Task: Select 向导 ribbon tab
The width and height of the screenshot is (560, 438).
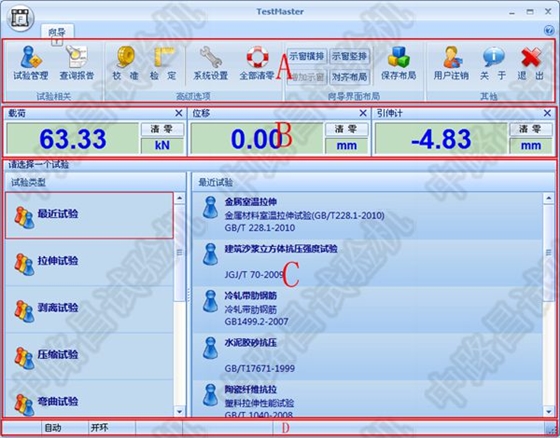Action: [x=57, y=32]
